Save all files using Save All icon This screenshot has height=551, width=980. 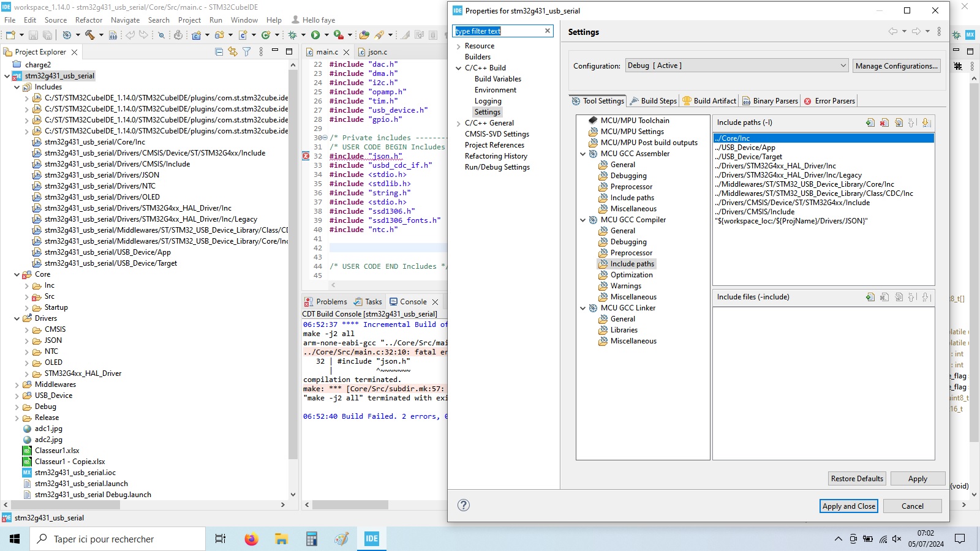tap(48, 36)
